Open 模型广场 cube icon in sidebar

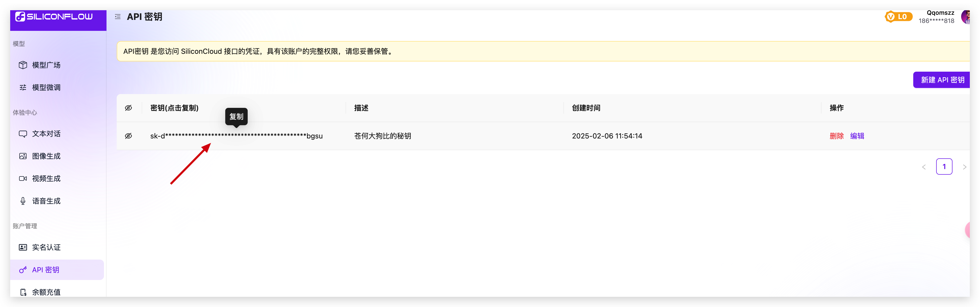click(23, 65)
